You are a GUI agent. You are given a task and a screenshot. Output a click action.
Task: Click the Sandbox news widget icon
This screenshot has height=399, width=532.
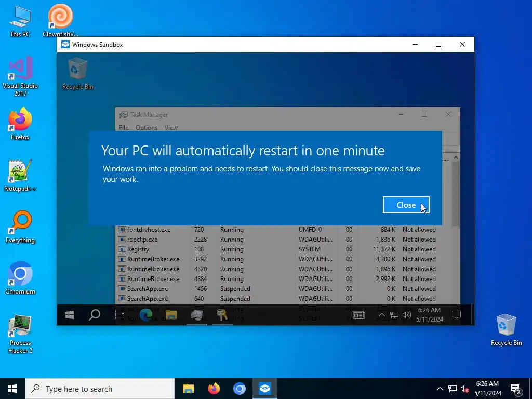(358, 315)
